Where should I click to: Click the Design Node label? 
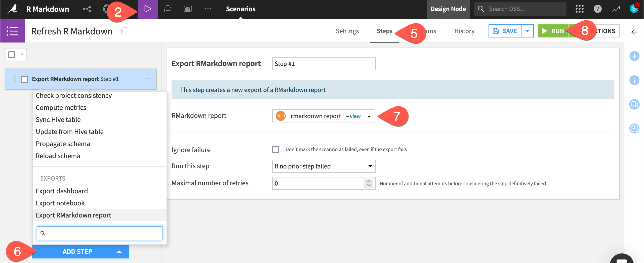click(448, 9)
